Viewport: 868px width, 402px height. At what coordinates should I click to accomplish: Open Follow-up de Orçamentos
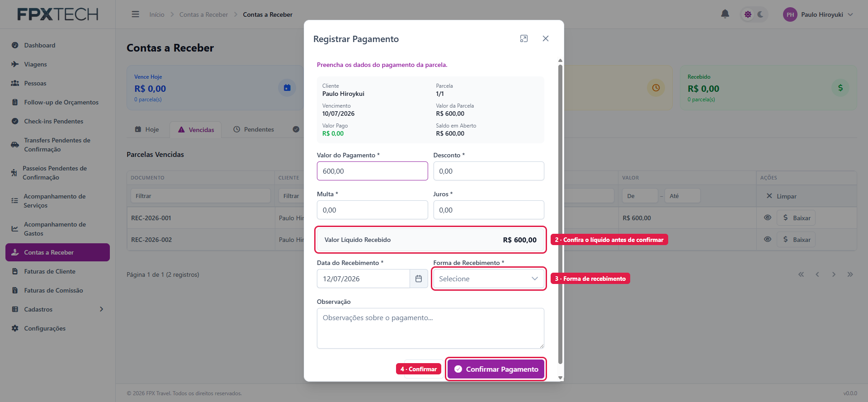tap(57, 102)
